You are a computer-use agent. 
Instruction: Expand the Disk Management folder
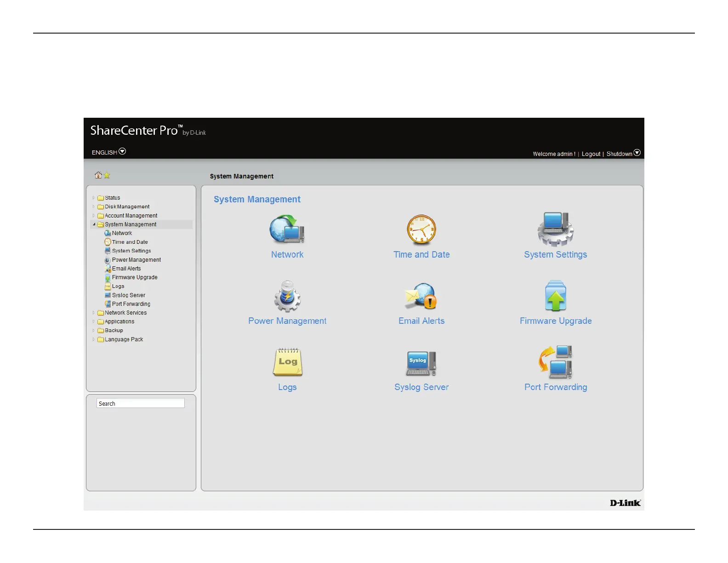tap(94, 207)
